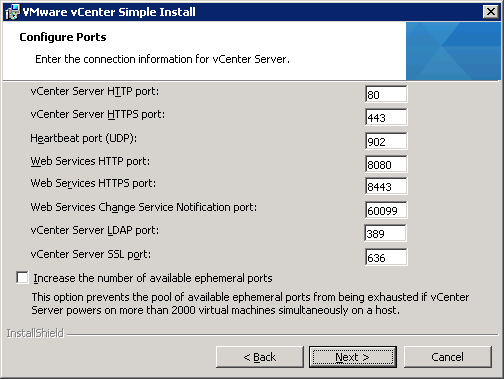
Task: Focus the Heartbeat port (UDP) field
Action: click(386, 141)
